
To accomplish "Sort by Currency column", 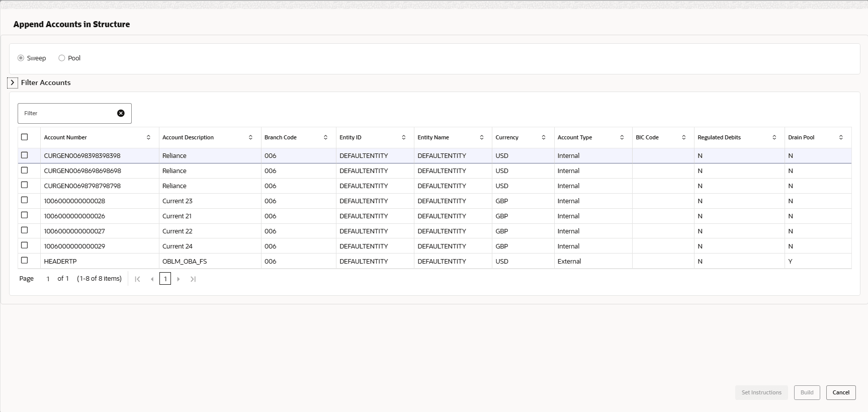I will 544,137.
